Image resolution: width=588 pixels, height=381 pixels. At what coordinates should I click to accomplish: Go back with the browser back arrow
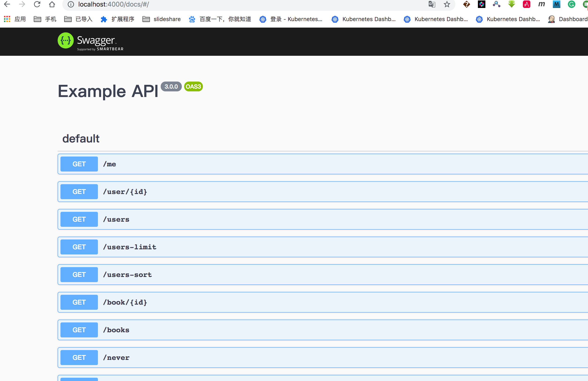pyautogui.click(x=7, y=4)
